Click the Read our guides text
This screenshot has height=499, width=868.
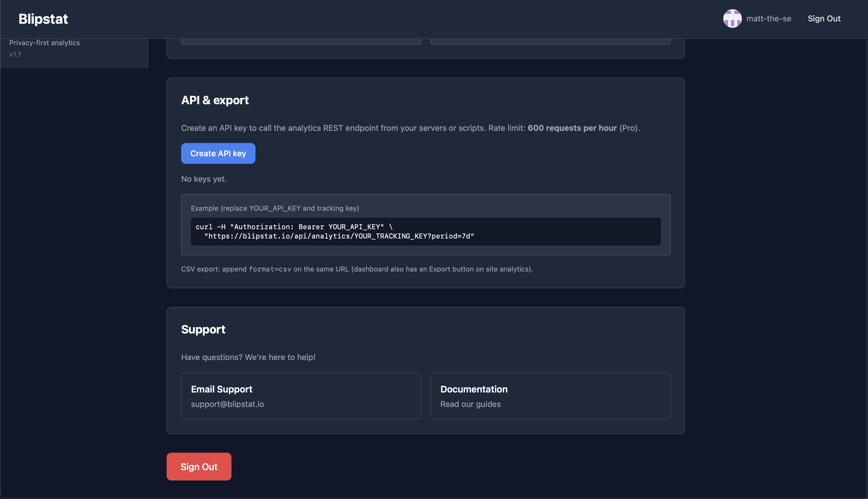pos(470,404)
